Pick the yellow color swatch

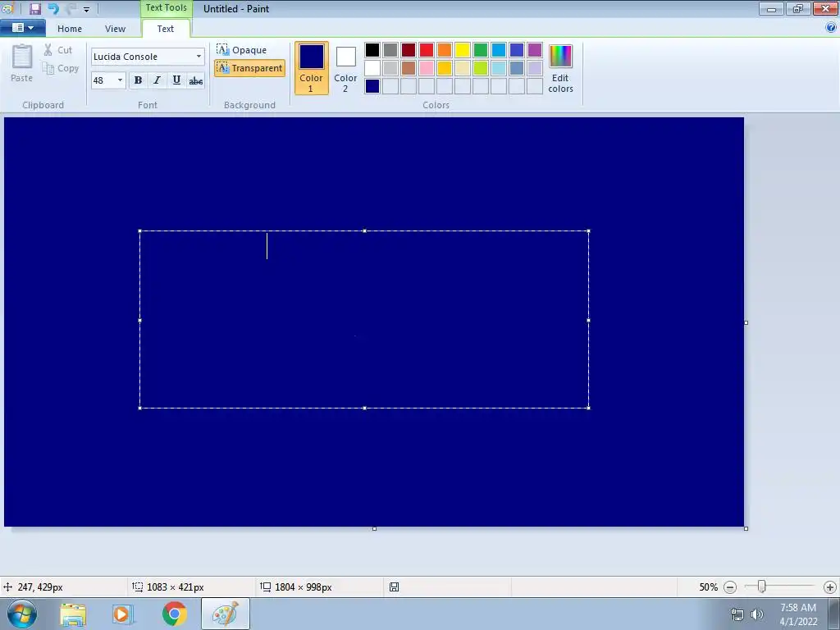click(x=463, y=50)
